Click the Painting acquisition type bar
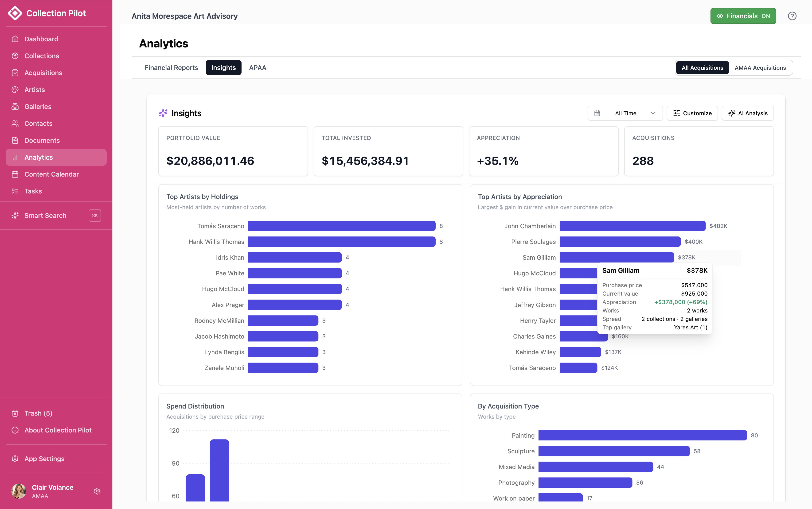Viewport: 812px width, 509px height. (x=643, y=435)
